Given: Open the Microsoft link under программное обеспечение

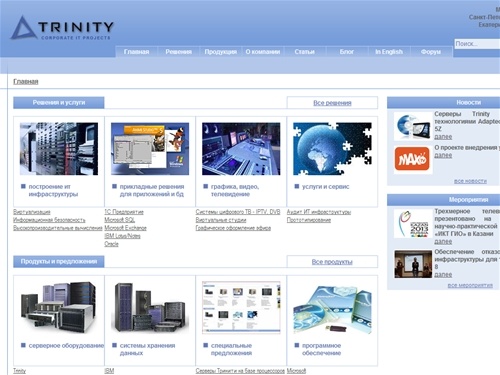Looking at the screenshot, I should coord(296,371).
